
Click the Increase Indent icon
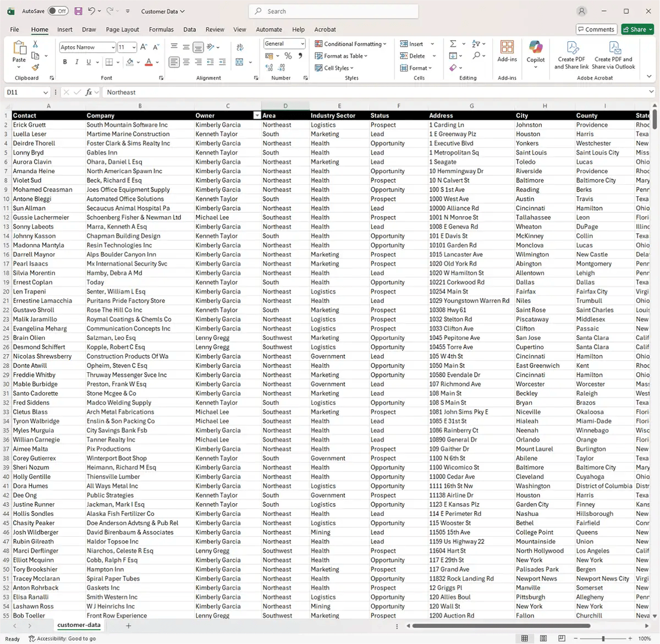pos(223,62)
